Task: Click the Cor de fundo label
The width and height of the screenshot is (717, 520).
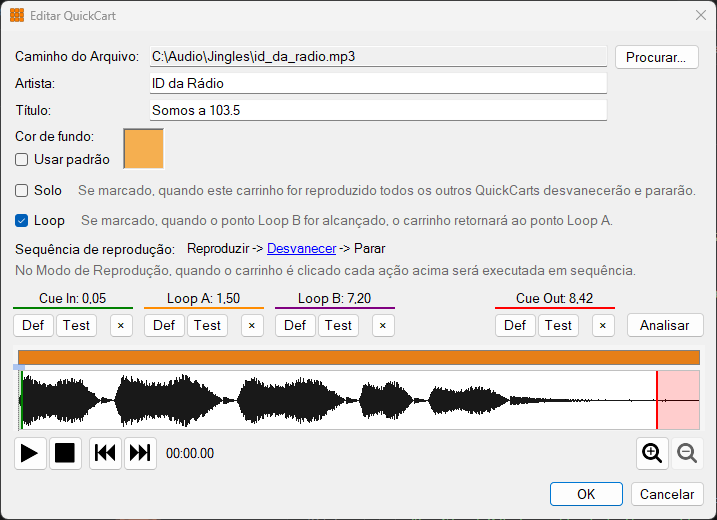Action: click(x=54, y=136)
